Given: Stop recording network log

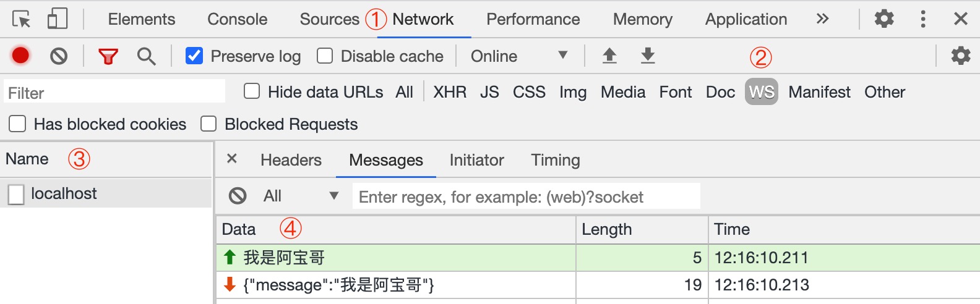Looking at the screenshot, I should pos(20,56).
